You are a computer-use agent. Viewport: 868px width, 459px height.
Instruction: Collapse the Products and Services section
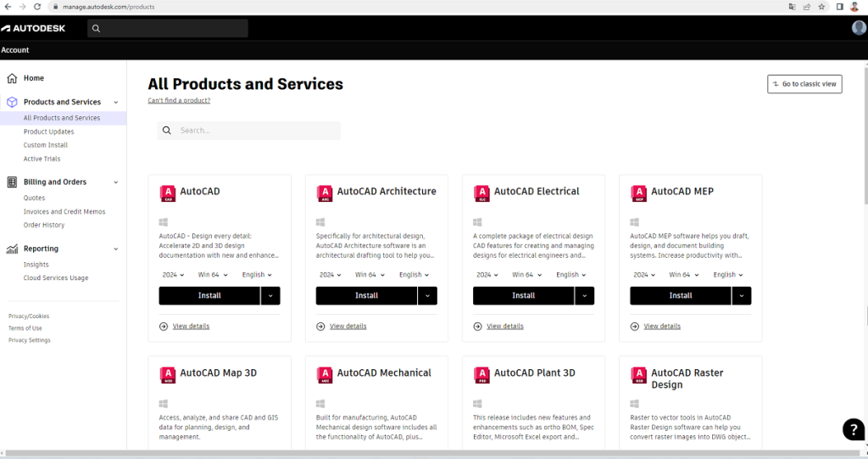point(115,102)
